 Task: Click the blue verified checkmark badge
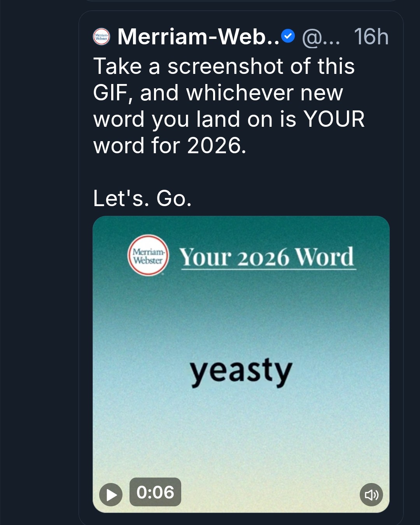tap(288, 37)
